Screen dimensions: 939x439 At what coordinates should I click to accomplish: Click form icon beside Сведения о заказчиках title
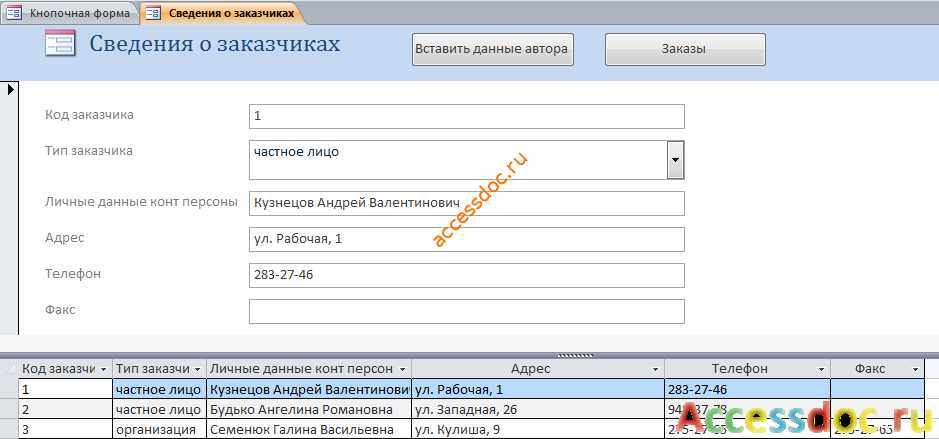[x=59, y=44]
